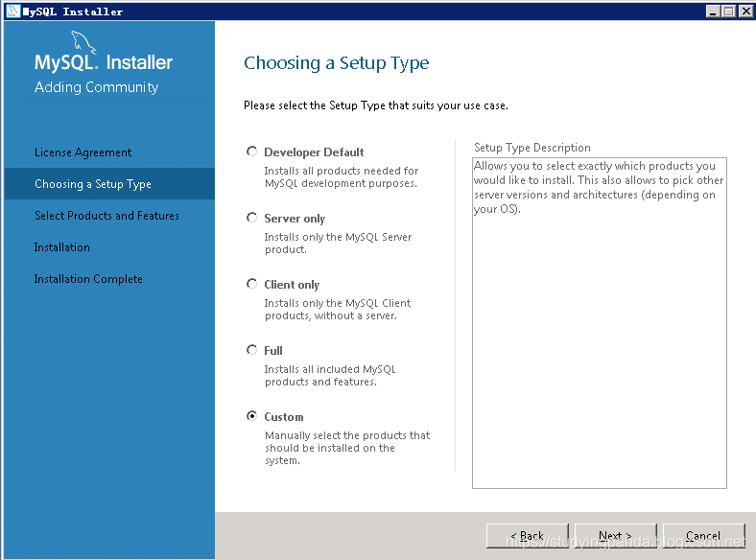Click 'Please select the Setup Type' instruction text
This screenshot has height=560, width=756.
[x=375, y=105]
